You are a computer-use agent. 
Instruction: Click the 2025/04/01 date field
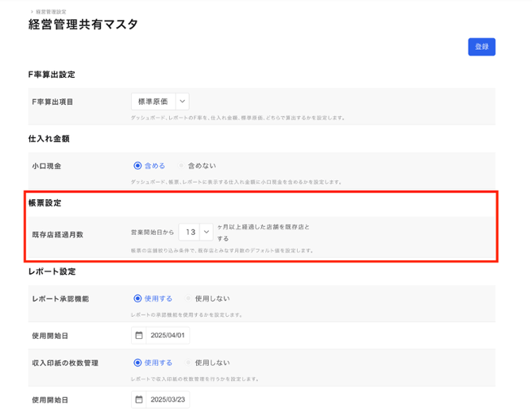pos(168,336)
